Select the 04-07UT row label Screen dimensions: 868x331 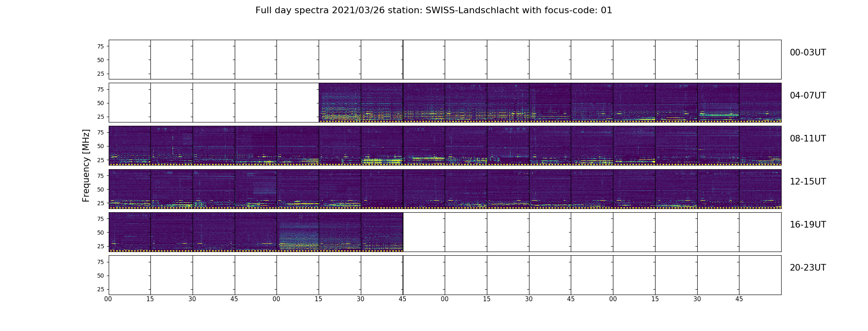coord(808,96)
